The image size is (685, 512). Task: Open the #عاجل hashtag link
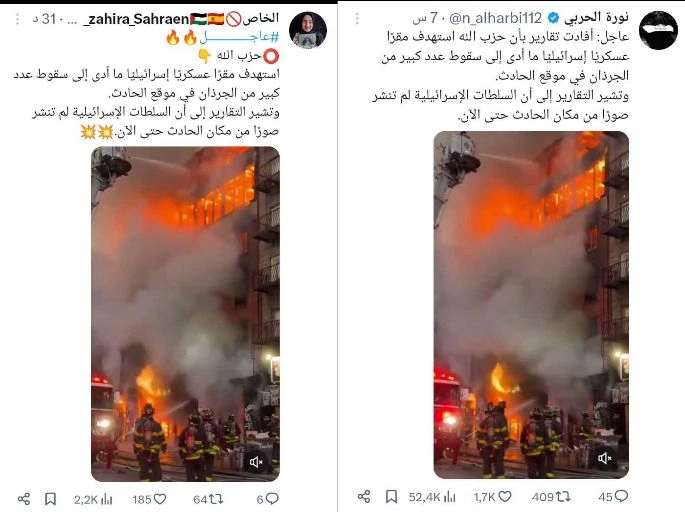[239, 38]
